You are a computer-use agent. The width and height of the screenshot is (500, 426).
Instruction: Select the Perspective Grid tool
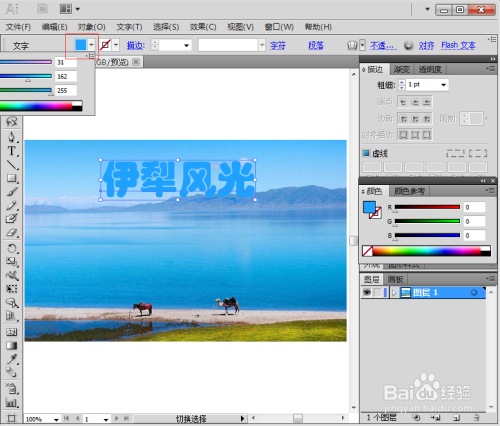pos(12,316)
